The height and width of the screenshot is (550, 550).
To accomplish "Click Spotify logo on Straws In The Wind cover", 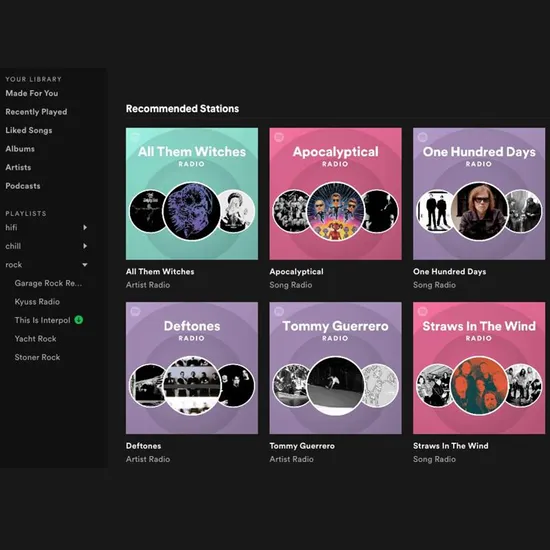I will (422, 311).
